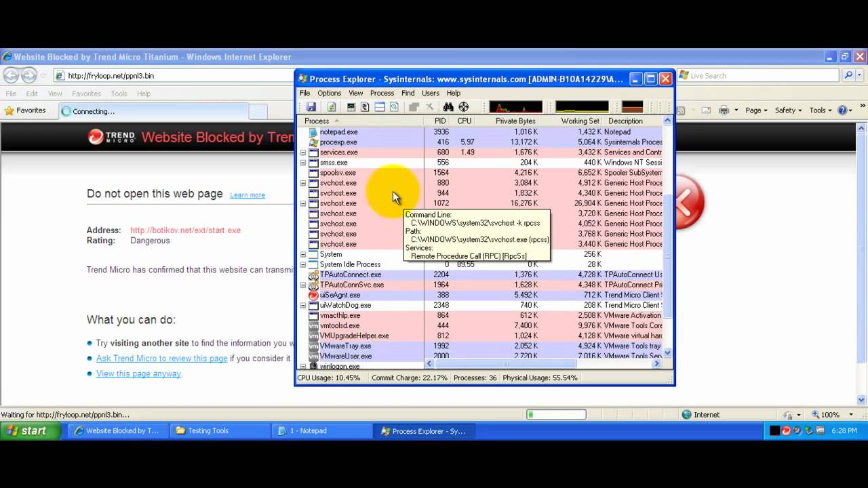Collapse the uiWatchDog.exe tree node
Viewport: 868px width, 488px height.
coord(303,305)
